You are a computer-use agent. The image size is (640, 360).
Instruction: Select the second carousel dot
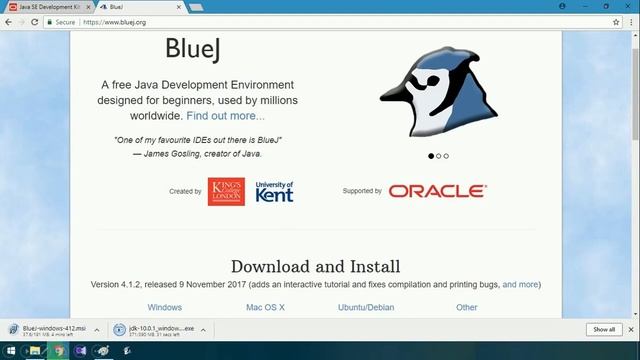438,156
